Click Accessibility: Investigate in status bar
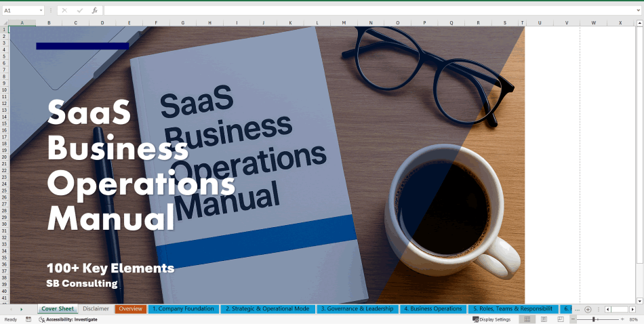The image size is (644, 324). pos(68,319)
